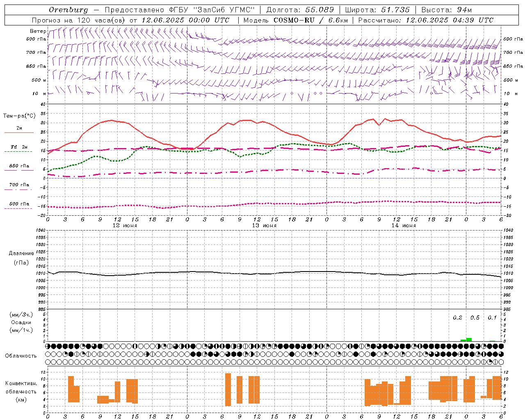
Task: Click the 'Td 2м' dew point legend entry
Action: [x=19, y=147]
